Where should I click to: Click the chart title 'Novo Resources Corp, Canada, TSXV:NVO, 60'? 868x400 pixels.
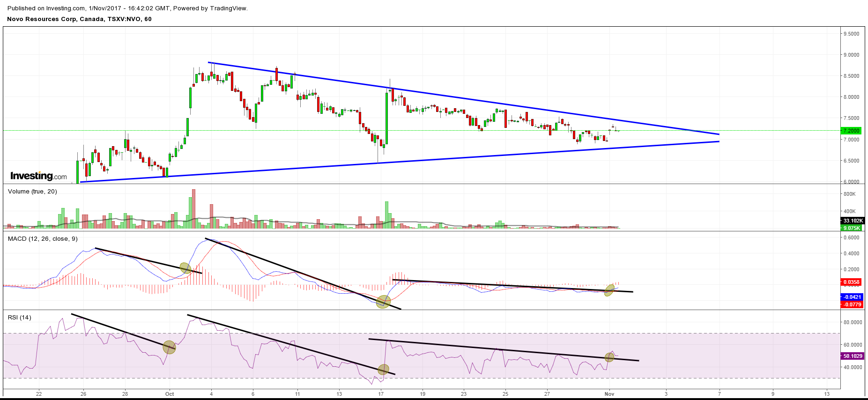[79, 19]
